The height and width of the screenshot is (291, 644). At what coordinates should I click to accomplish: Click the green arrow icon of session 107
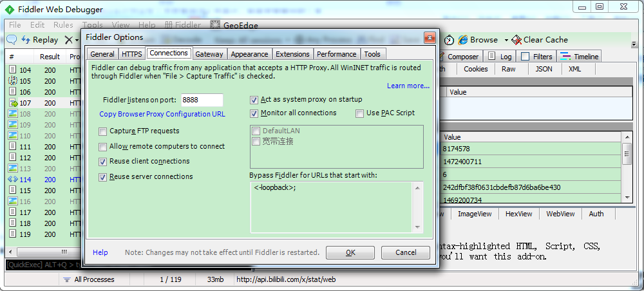coord(13,102)
